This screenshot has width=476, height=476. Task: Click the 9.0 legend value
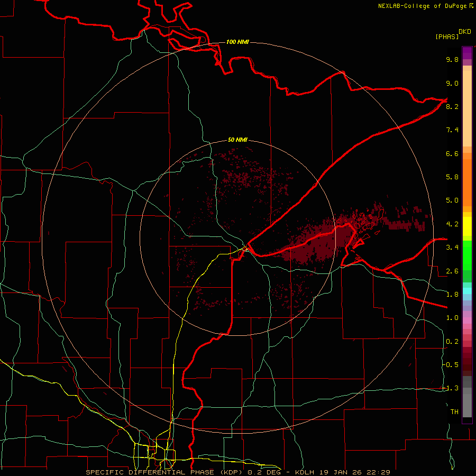[x=452, y=83]
